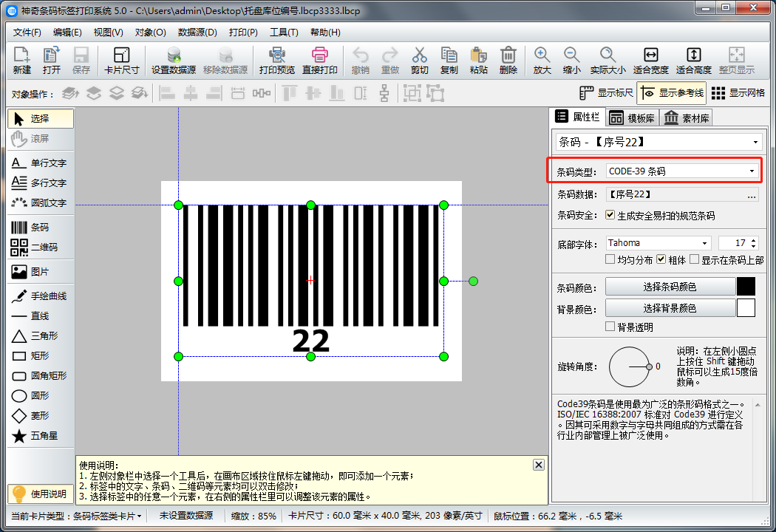Select the 手绘曲线 freehand curve tool

point(41,296)
